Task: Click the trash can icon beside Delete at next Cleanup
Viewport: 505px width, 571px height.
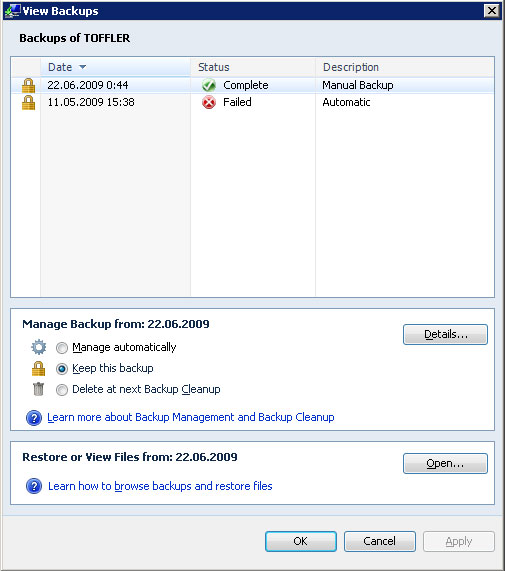Action: (38, 389)
